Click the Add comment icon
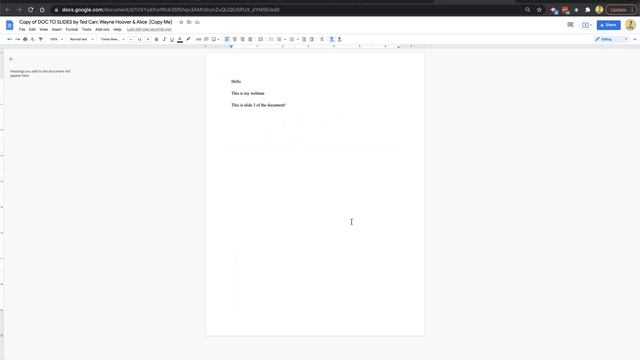Screen dimensions: 640x360 coord(207,39)
